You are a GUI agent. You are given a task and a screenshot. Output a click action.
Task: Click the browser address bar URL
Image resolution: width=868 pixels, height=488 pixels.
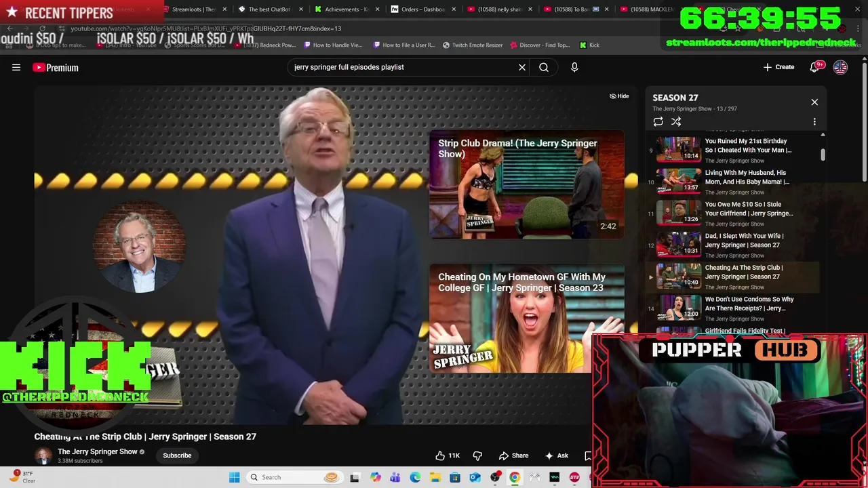click(205, 28)
